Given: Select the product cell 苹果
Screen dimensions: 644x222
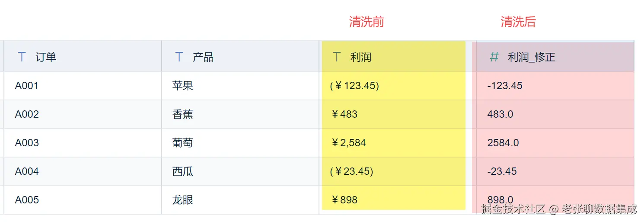Looking at the screenshot, I should coord(182,86).
